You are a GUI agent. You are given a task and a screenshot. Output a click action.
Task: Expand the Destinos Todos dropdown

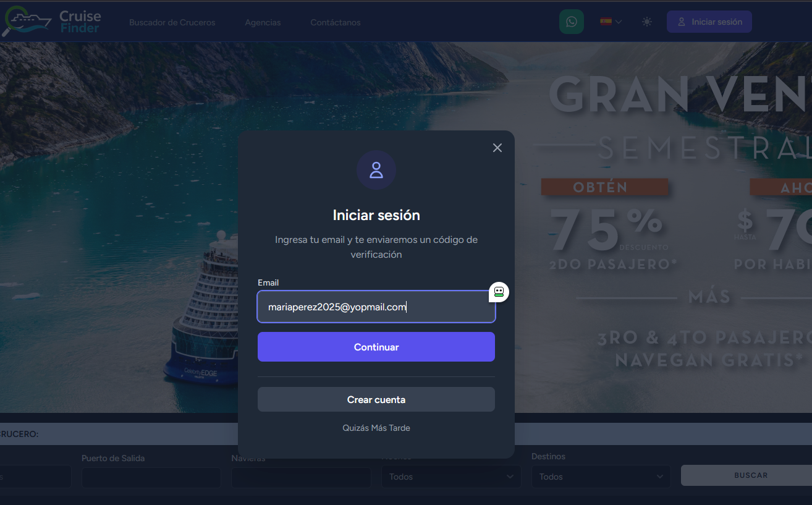(x=600, y=477)
